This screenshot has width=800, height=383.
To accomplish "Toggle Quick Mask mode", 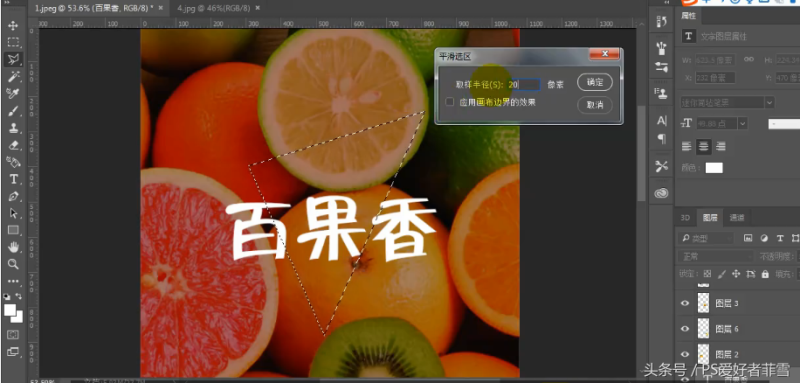I will (x=13, y=335).
